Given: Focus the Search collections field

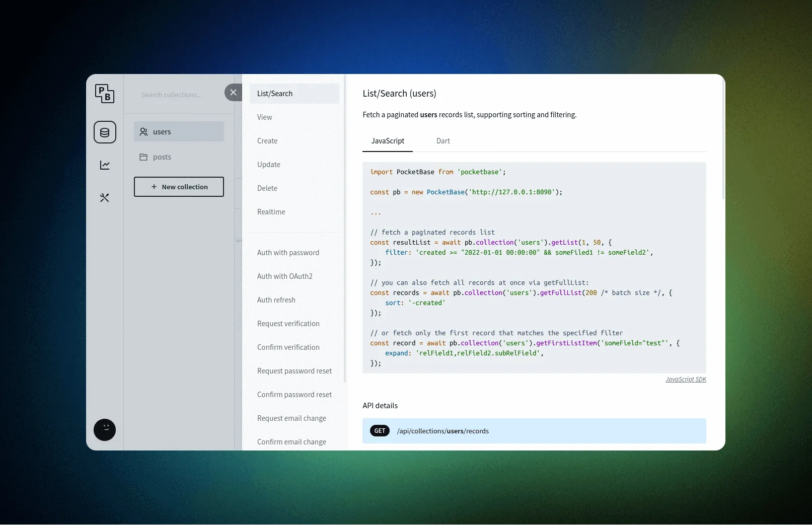Looking at the screenshot, I should pyautogui.click(x=179, y=95).
